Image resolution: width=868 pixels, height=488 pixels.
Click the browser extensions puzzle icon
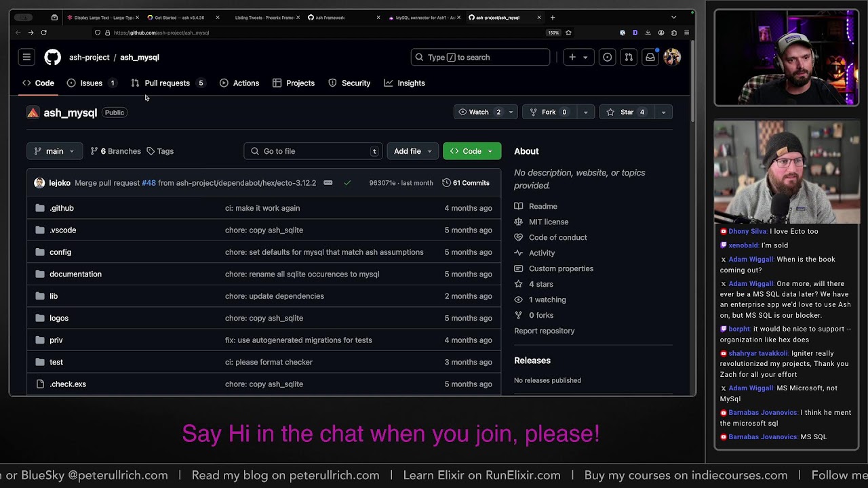pos(673,33)
